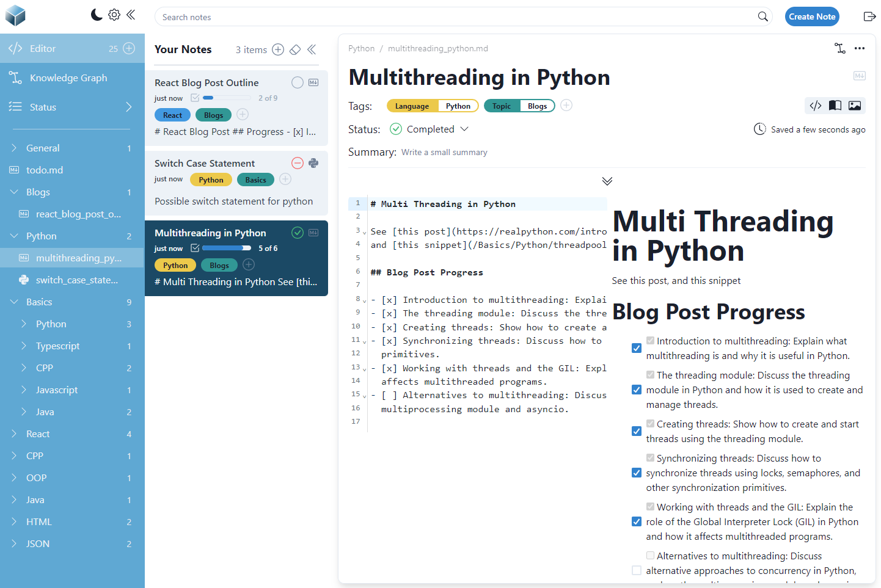This screenshot has height=588, width=881.
Task: Collapse the Blogs folder in sidebar
Action: (x=14, y=192)
